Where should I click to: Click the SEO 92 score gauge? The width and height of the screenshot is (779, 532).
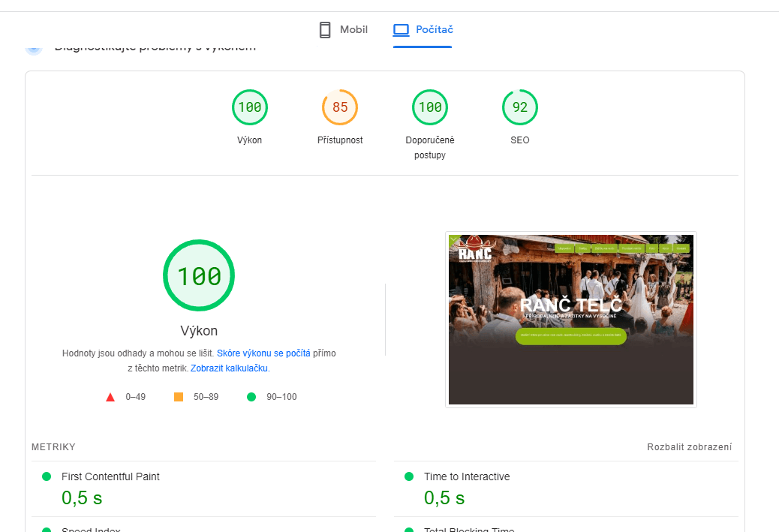click(520, 107)
